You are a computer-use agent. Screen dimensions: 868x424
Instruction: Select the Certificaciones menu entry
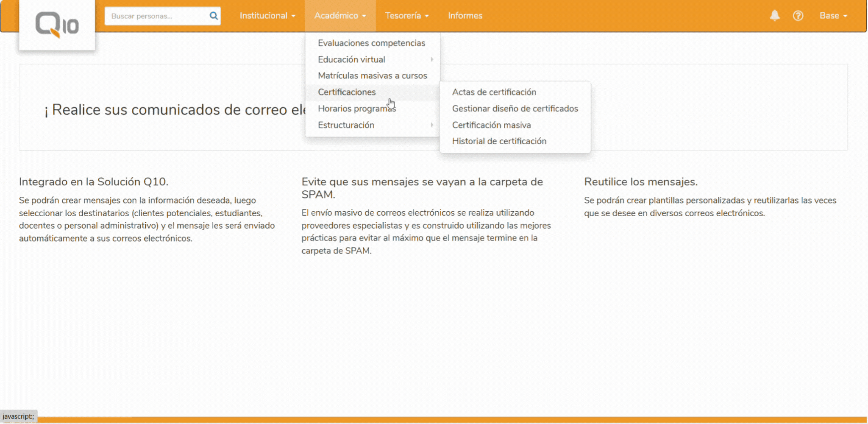[347, 92]
